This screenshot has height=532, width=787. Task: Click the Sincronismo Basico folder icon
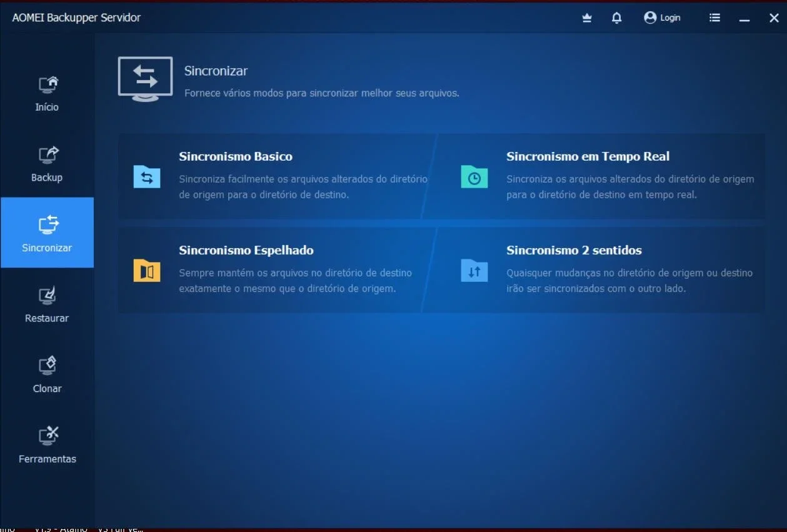147,177
